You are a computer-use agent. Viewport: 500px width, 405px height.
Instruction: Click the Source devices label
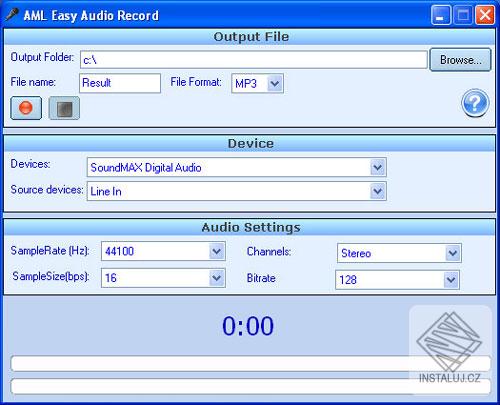pos(47,190)
